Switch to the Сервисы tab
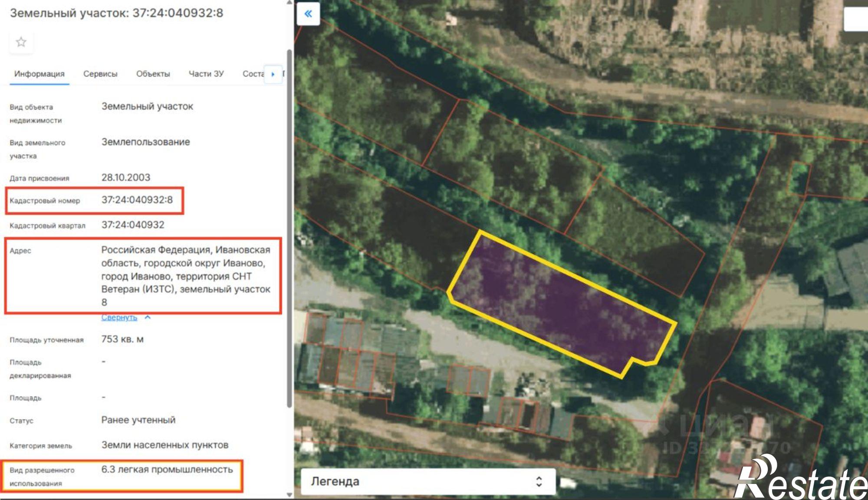Image resolution: width=868 pixels, height=500 pixels. [100, 74]
